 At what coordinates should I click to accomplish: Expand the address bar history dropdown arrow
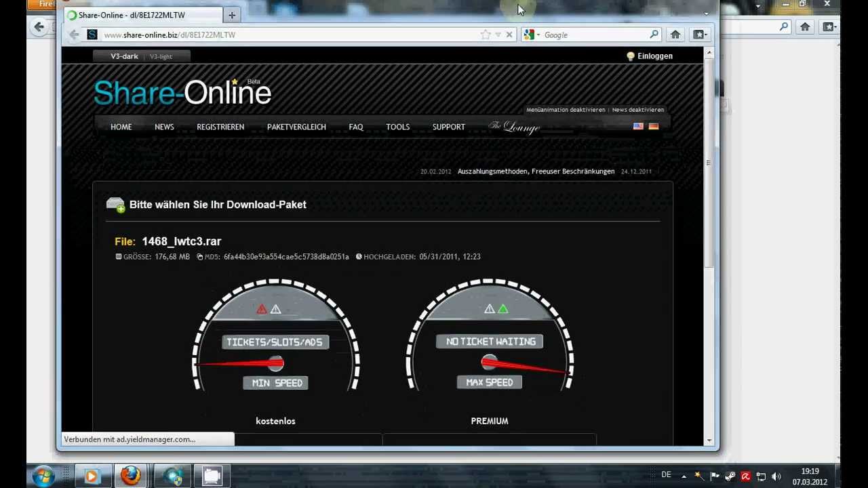[498, 35]
